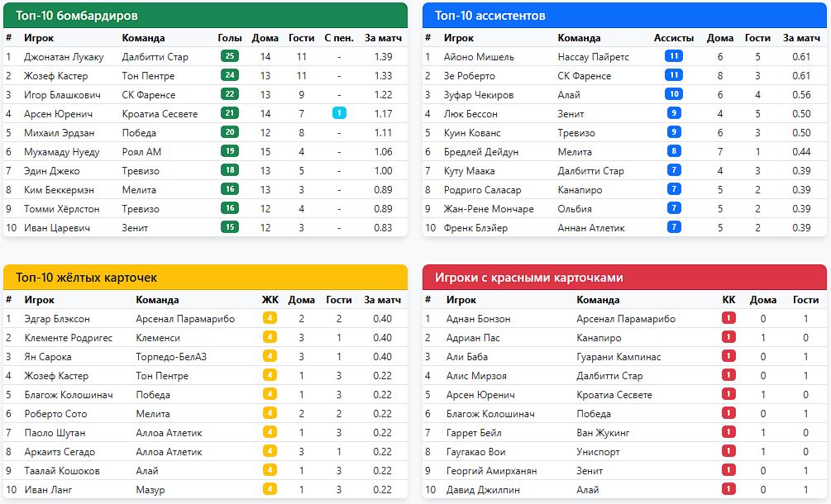
Task: Click the "Игроки с красными карточками" header
Action: (x=624, y=278)
